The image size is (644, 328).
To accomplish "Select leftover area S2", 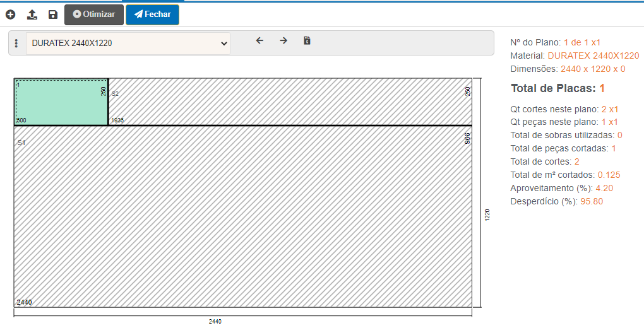I will pos(290,102).
